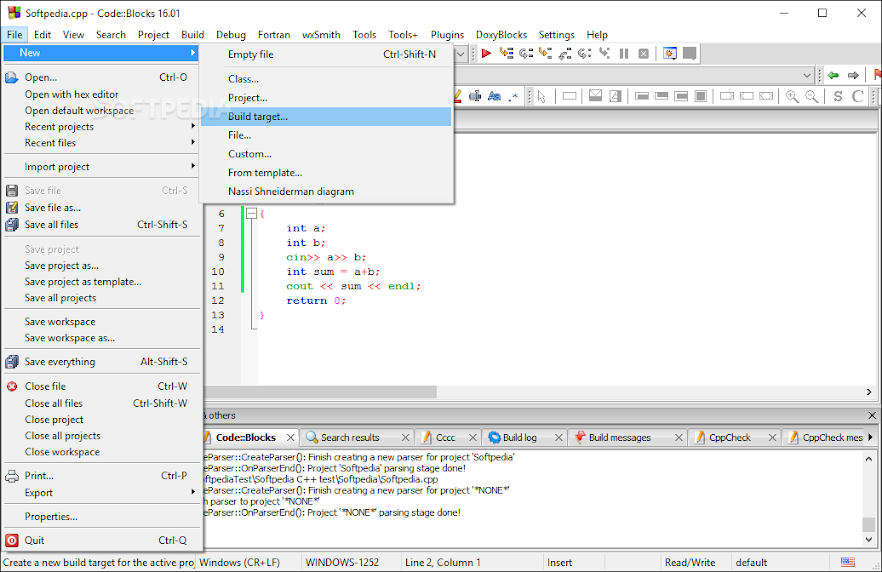Screen dimensions: 882x572
Task: Jump back using the green left arrow
Action: pos(833,75)
